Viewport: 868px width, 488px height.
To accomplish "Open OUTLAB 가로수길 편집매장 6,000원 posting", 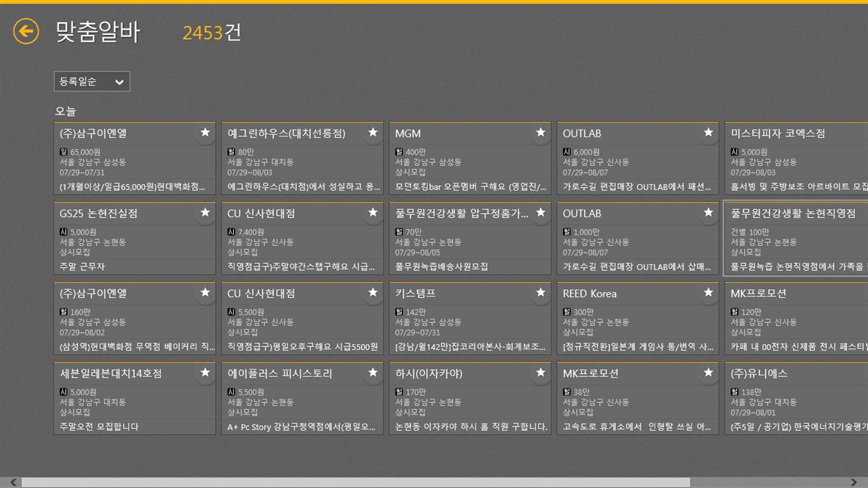I will click(x=637, y=158).
